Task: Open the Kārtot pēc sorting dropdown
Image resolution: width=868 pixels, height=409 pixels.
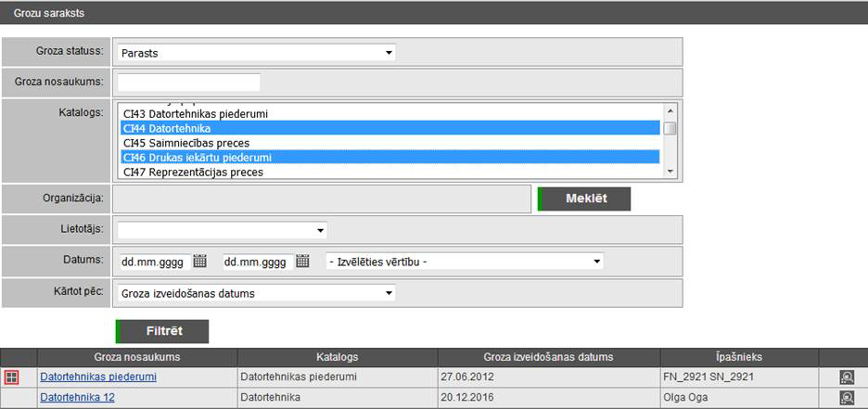Action: pos(256,294)
